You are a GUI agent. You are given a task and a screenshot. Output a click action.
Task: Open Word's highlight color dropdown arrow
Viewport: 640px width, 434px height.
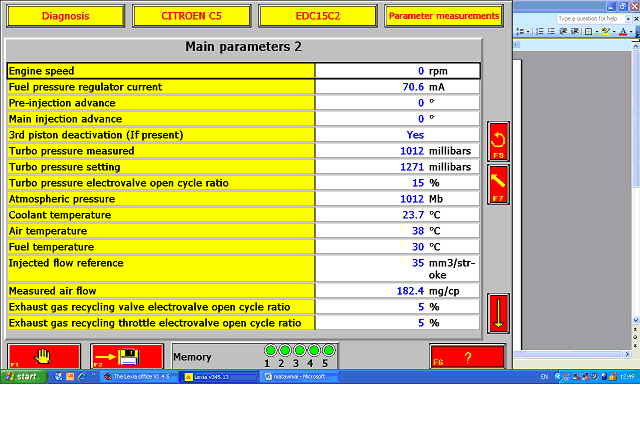point(614,31)
